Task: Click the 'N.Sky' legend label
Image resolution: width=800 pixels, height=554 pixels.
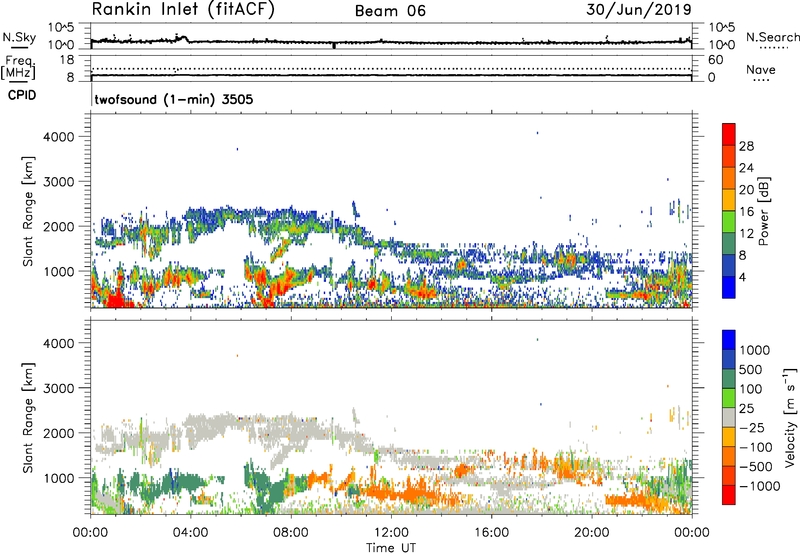Action: pyautogui.click(x=19, y=38)
